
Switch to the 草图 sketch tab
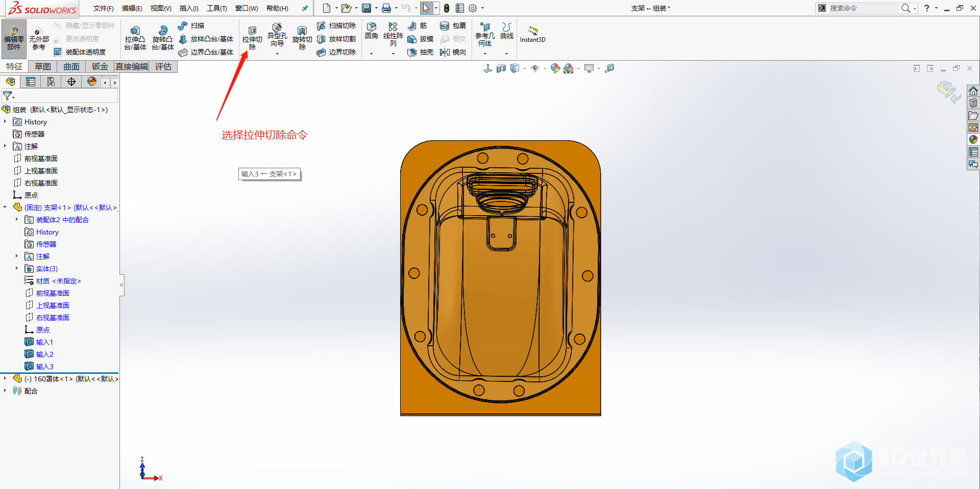tap(43, 67)
